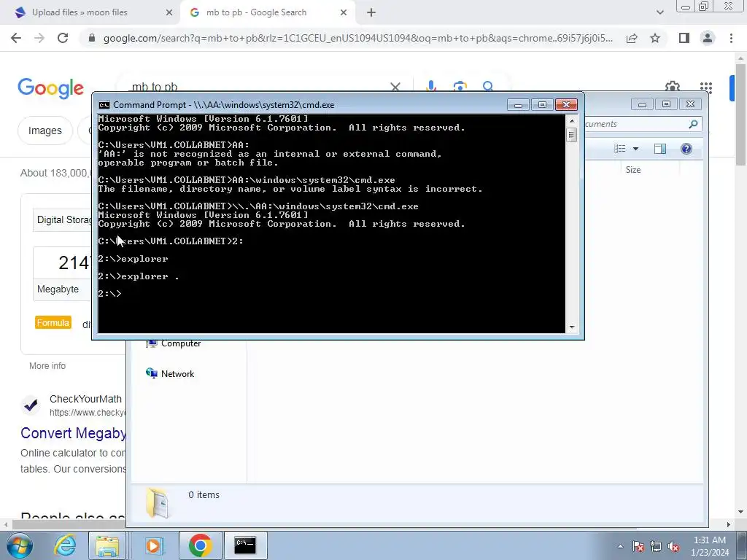The image size is (747, 560).
Task: Open the Windows Start menu
Action: click(19, 545)
